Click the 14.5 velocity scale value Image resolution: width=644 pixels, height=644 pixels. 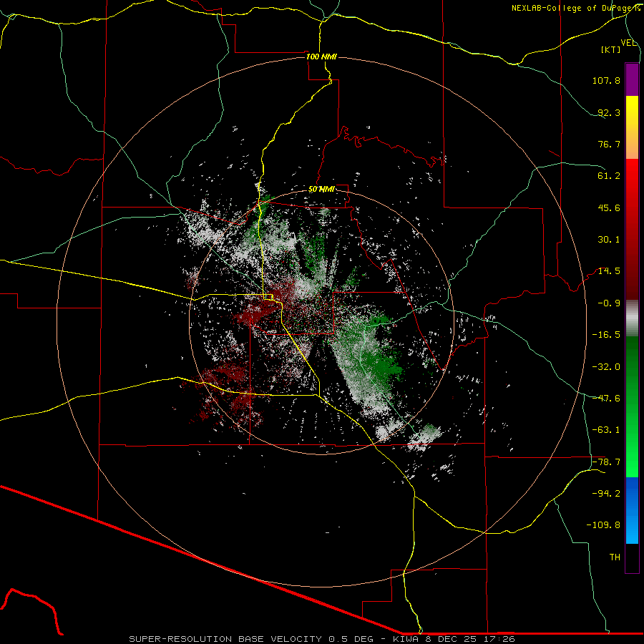609,271
